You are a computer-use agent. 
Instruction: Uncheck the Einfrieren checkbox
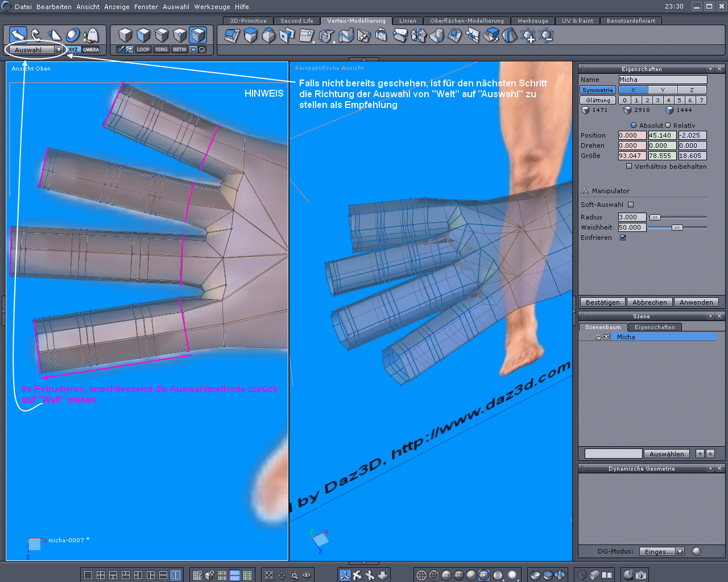[623, 238]
